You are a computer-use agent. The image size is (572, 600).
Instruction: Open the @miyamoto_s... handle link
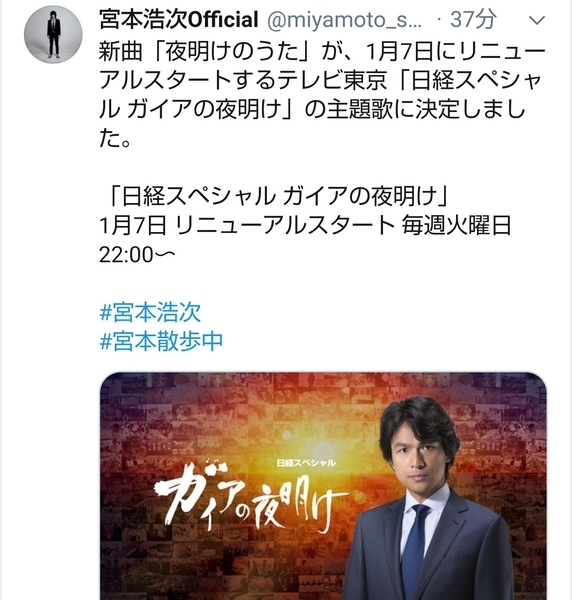(x=344, y=20)
